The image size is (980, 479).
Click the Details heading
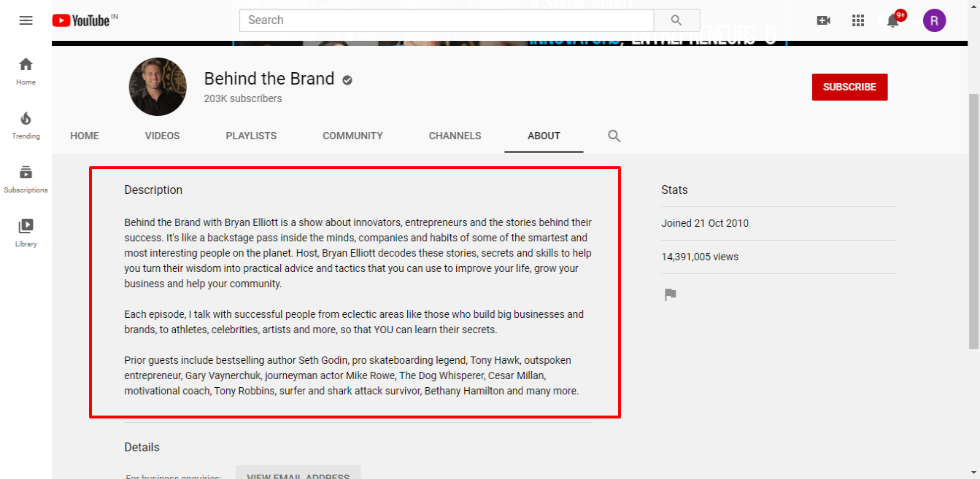[142, 447]
